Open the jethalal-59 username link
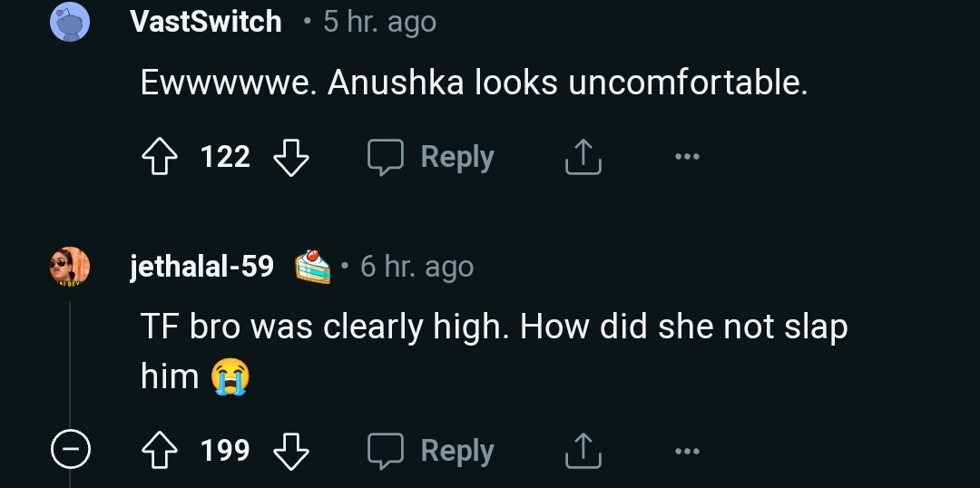Screen dimensions: 980x488 click(x=202, y=267)
